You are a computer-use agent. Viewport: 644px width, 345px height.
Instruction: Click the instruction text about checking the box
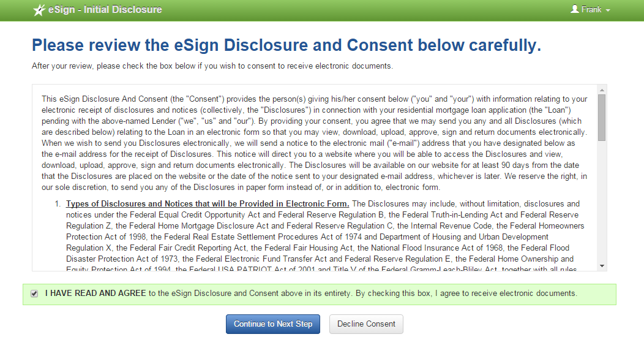tap(212, 66)
